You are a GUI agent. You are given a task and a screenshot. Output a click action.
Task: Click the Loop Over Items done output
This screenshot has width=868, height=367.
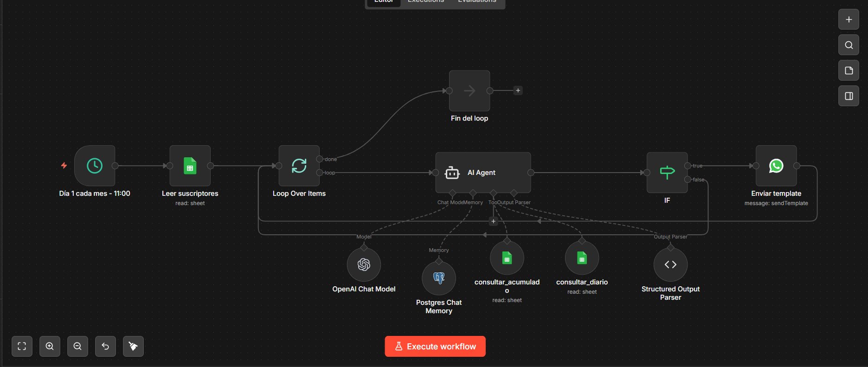click(x=320, y=159)
